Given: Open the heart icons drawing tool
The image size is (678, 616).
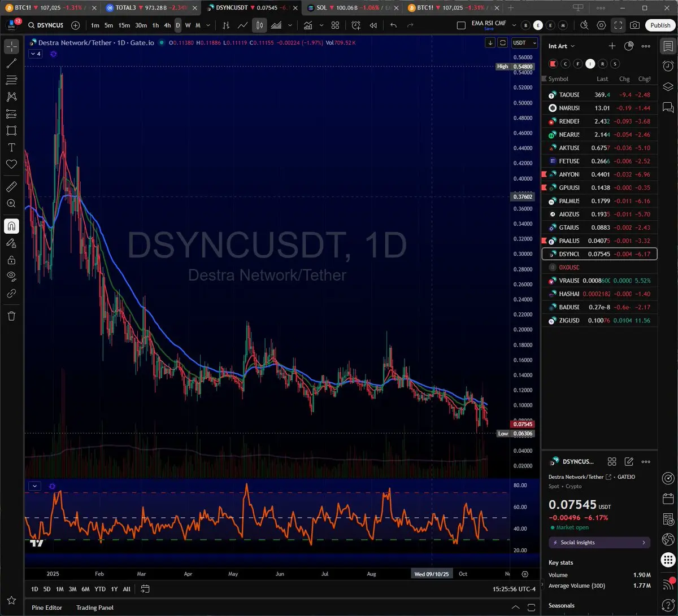Looking at the screenshot, I should pos(11,164).
